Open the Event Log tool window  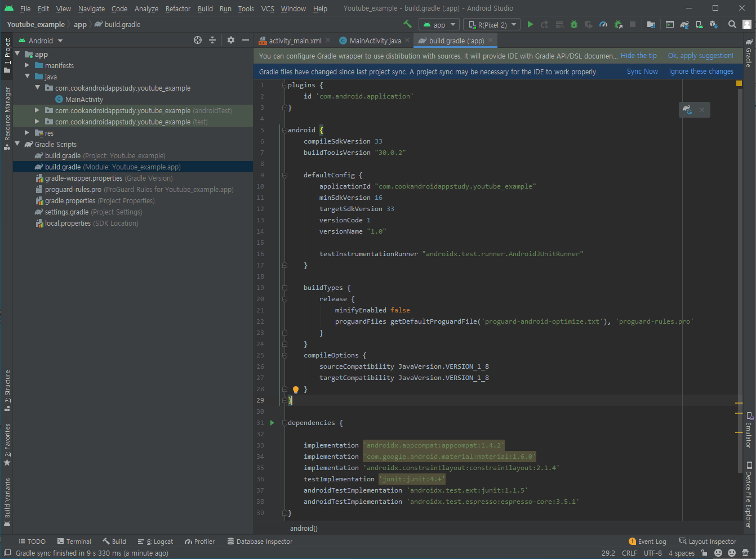point(647,542)
